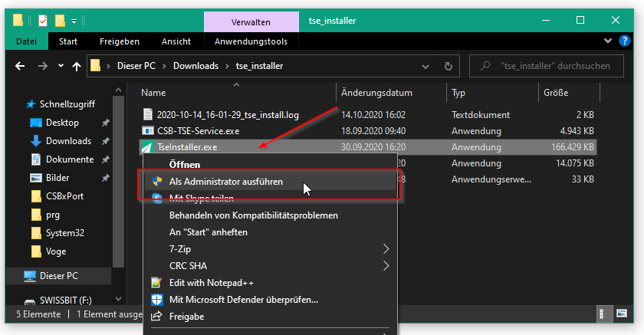Select Dieser PC in the navigation pane
The height and width of the screenshot is (335, 644).
point(59,276)
